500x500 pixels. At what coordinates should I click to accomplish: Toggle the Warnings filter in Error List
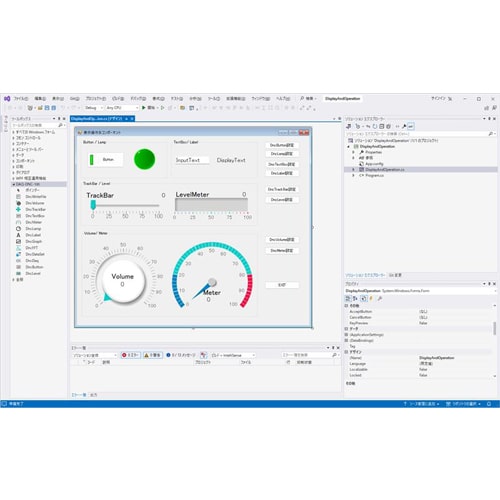(152, 355)
